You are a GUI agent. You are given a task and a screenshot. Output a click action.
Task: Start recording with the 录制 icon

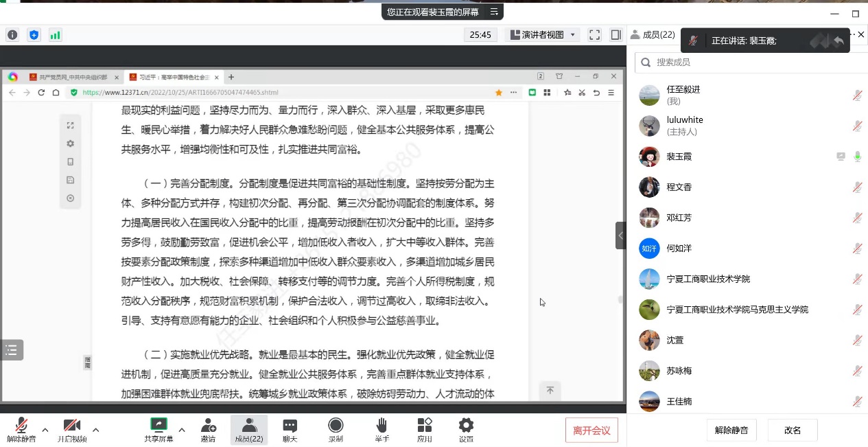[336, 430]
